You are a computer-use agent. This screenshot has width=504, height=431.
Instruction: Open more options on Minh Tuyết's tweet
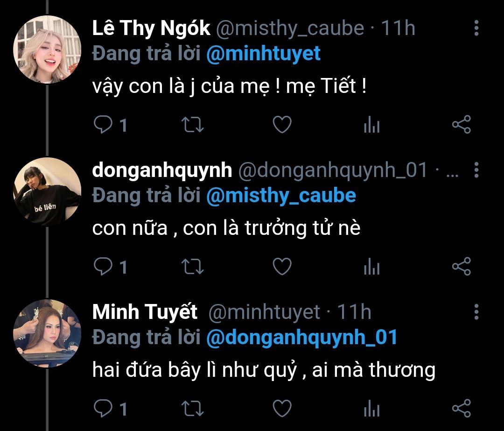(476, 312)
